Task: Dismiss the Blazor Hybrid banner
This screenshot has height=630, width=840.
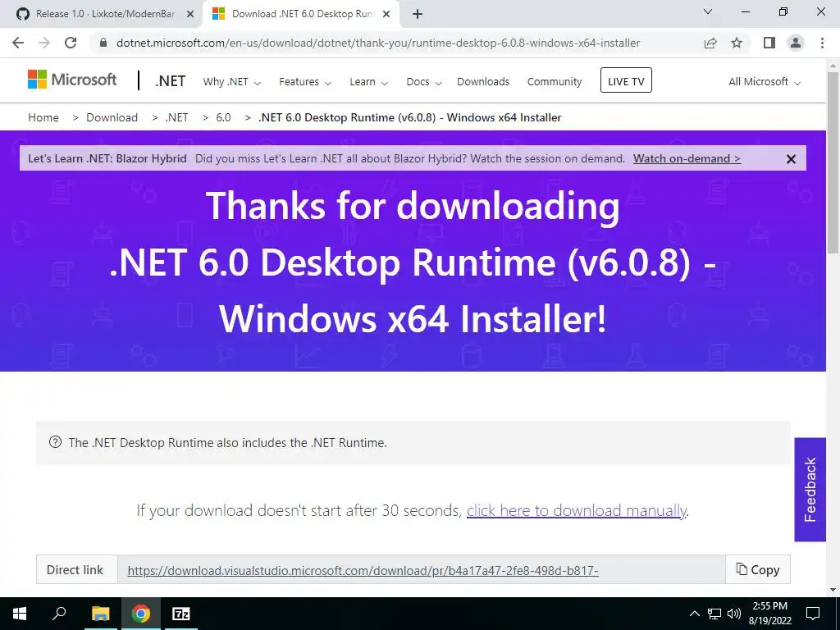Action: coord(791,159)
